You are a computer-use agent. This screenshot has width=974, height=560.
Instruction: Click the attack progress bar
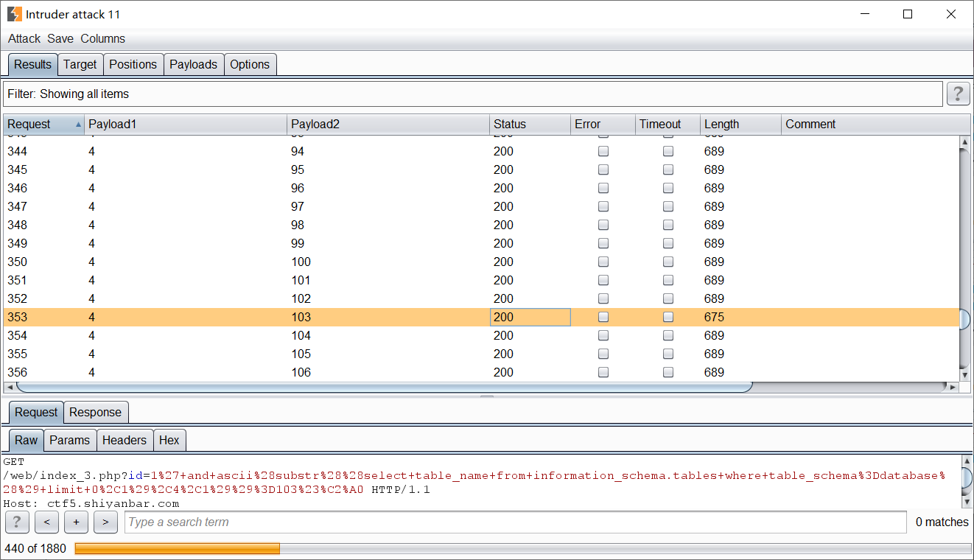(x=522, y=549)
